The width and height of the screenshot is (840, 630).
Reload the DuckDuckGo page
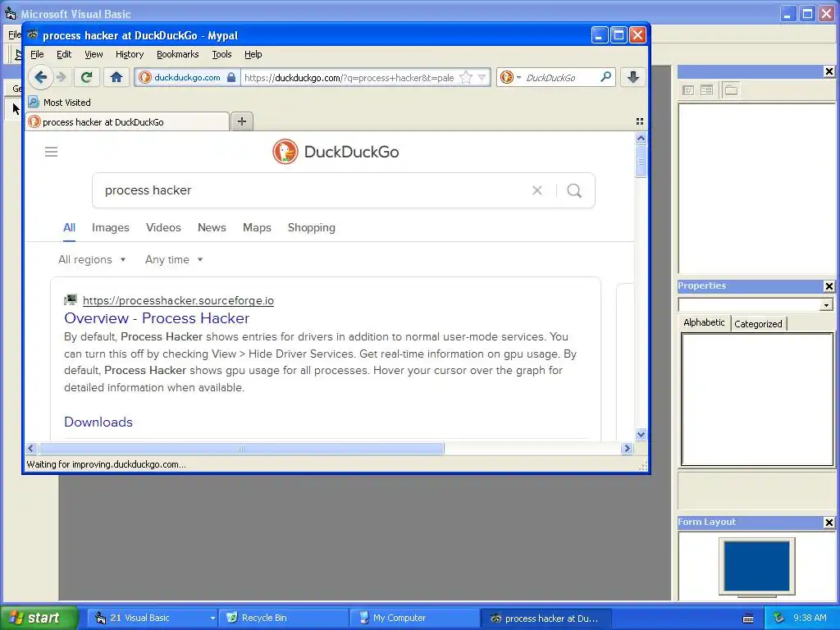click(86, 77)
